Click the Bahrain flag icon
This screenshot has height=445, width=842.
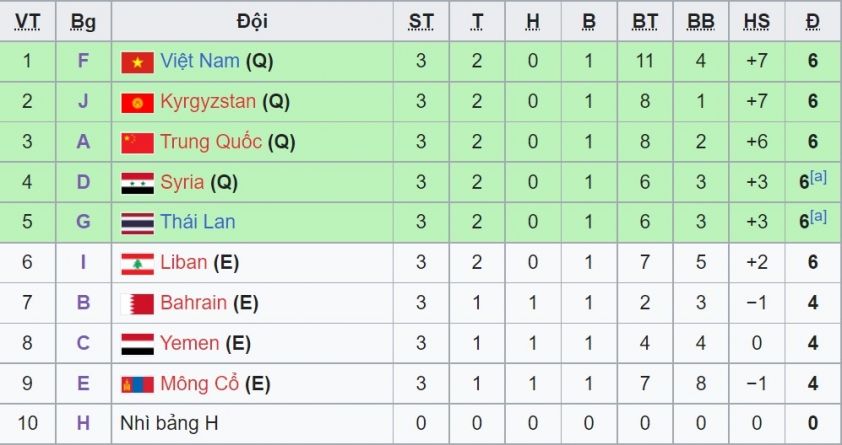point(137,304)
